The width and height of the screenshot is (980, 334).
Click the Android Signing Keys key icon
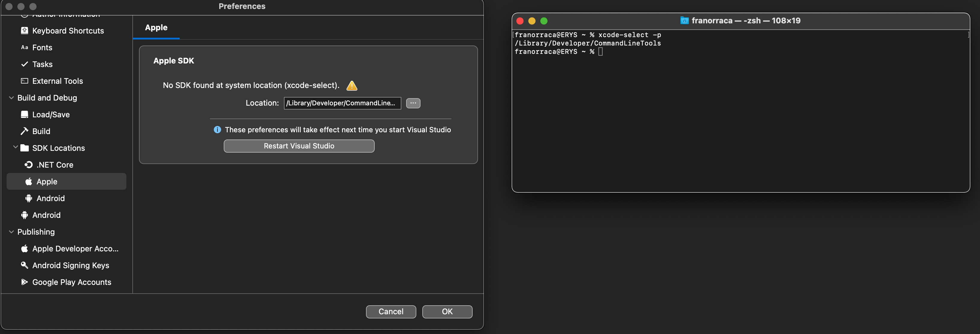coord(24,265)
